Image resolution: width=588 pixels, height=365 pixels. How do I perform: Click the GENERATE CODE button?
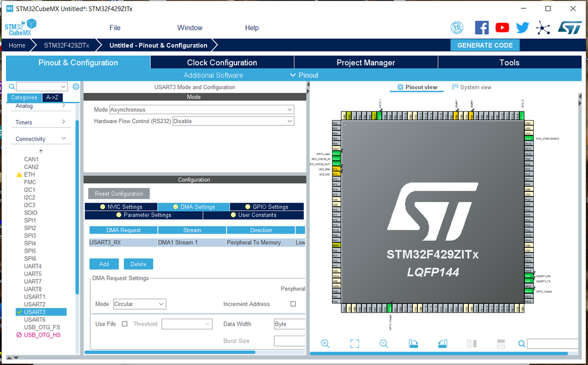(x=485, y=45)
